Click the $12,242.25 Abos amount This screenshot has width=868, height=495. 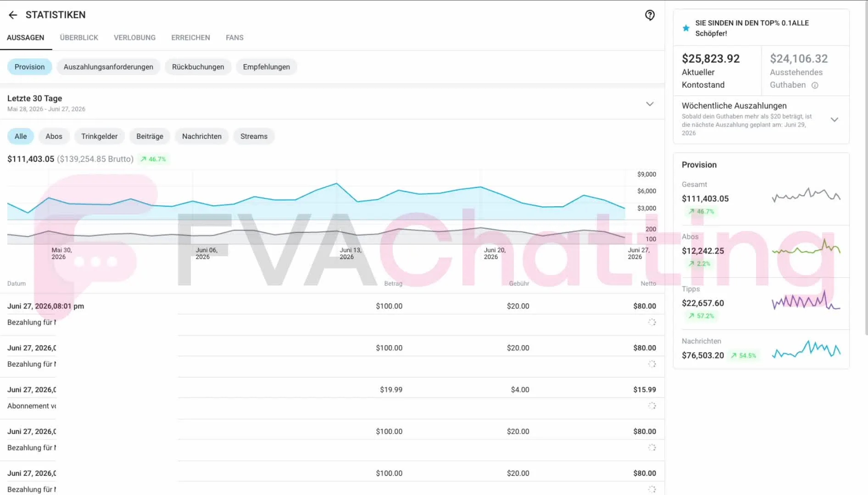tap(703, 251)
